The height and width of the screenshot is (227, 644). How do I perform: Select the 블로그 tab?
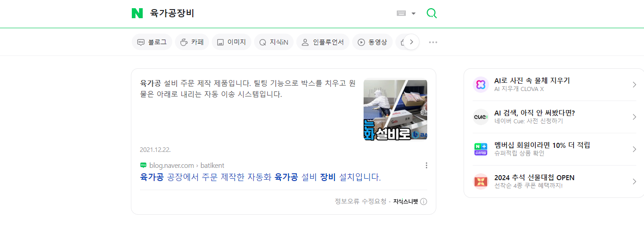[x=152, y=42]
